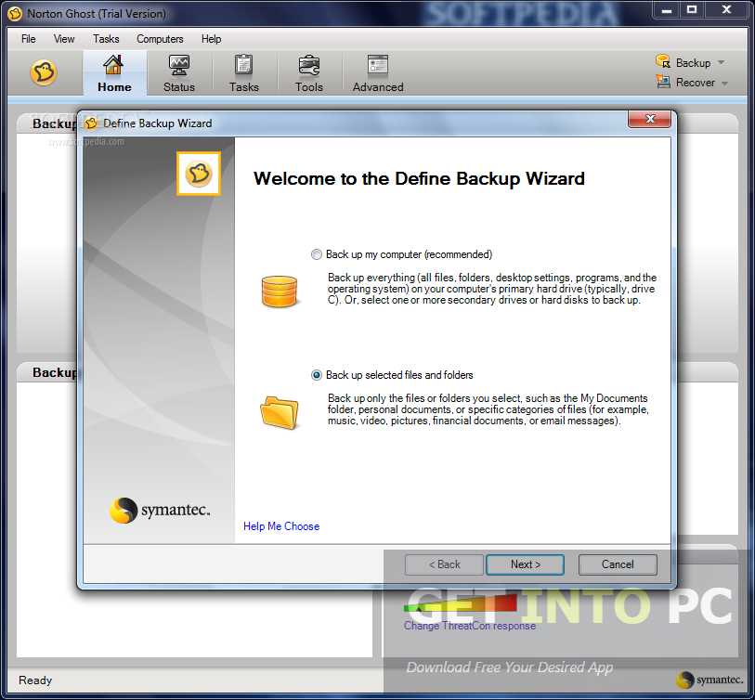
Task: Click the Ready status bar text
Action: tap(35, 681)
